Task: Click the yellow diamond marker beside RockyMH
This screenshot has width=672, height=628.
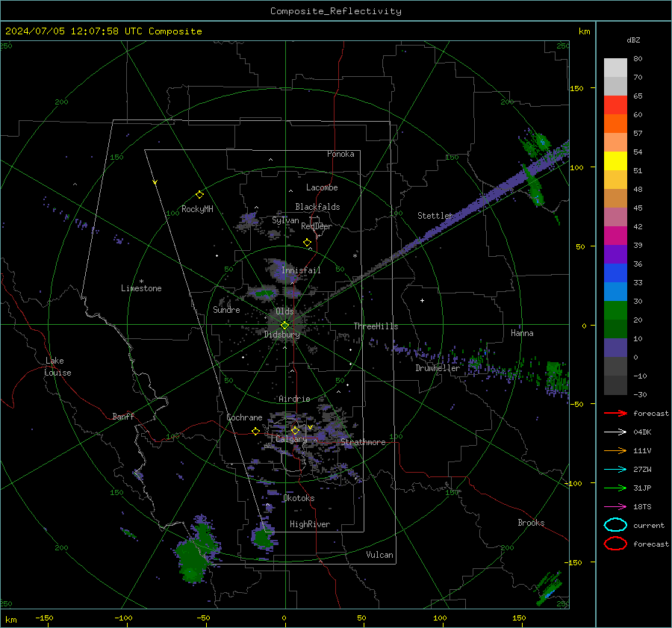Action: 199,195
